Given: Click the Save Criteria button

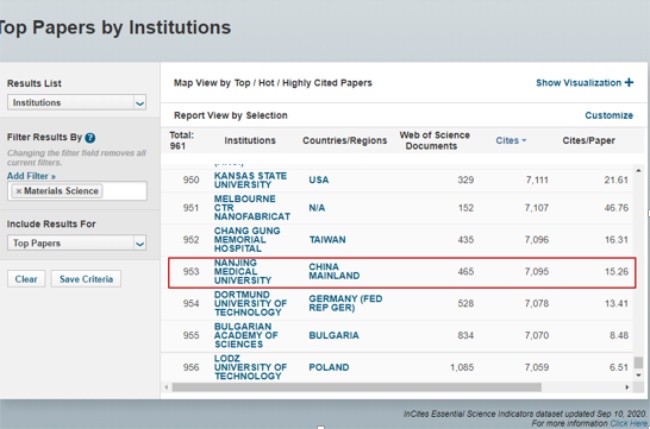Looking at the screenshot, I should [x=86, y=279].
